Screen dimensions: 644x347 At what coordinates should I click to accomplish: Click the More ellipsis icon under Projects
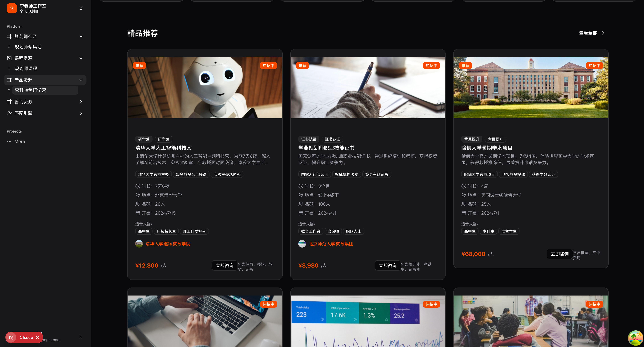[x=9, y=141]
